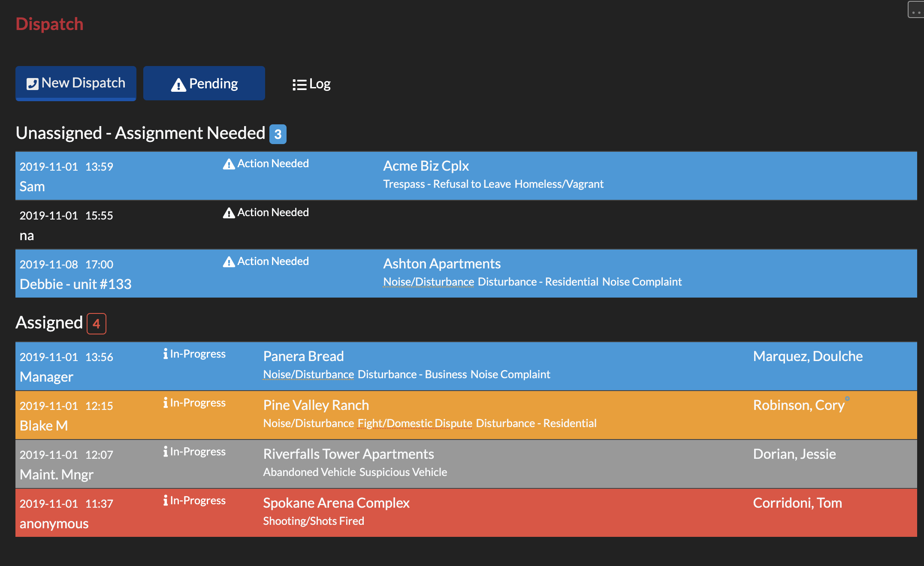This screenshot has height=566, width=924.
Task: Click the small status dot beside Robinson, Cory
Action: [x=848, y=399]
